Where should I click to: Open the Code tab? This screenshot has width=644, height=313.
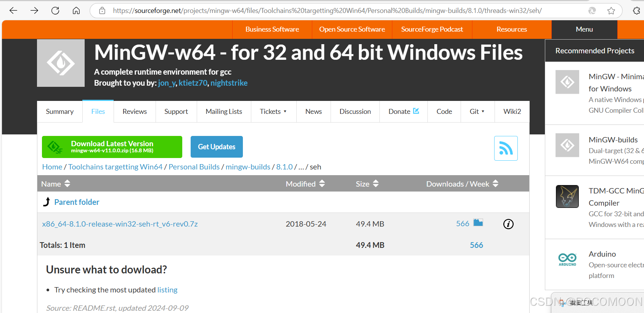(444, 112)
